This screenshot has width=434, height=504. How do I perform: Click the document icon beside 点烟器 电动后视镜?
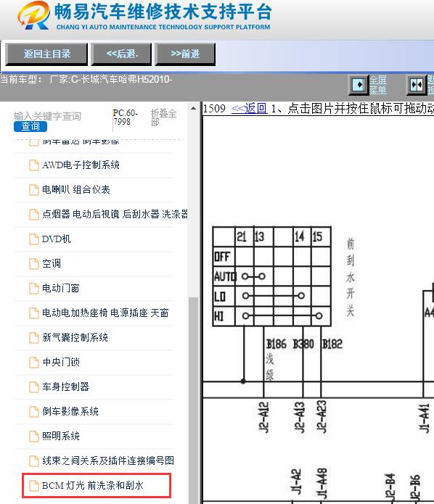coord(34,215)
